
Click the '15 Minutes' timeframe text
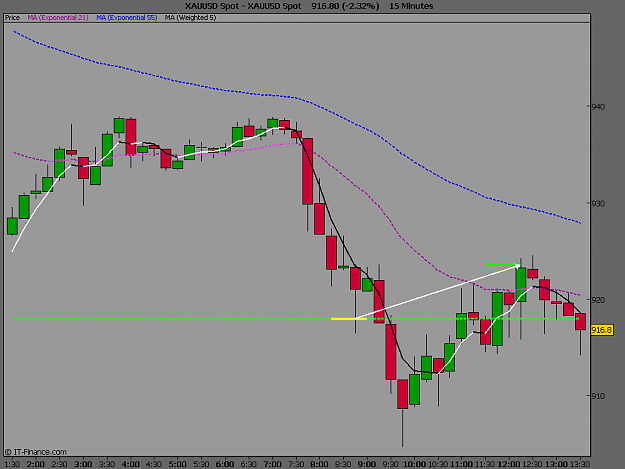(411, 6)
